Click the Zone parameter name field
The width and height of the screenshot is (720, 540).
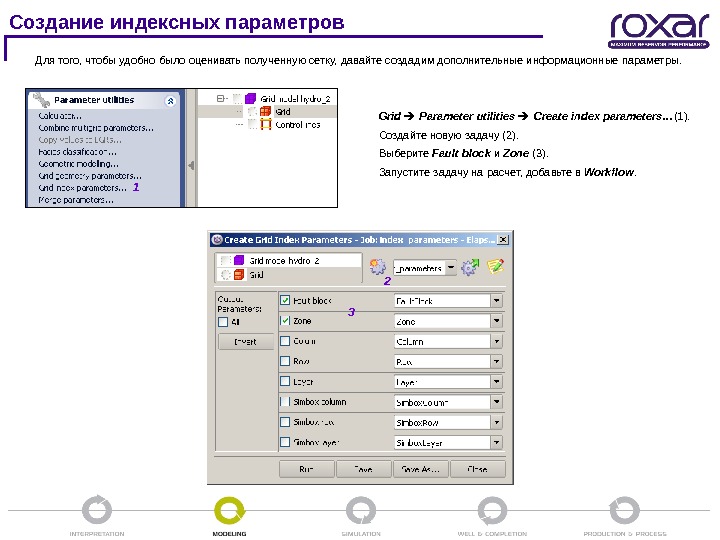(x=442, y=321)
